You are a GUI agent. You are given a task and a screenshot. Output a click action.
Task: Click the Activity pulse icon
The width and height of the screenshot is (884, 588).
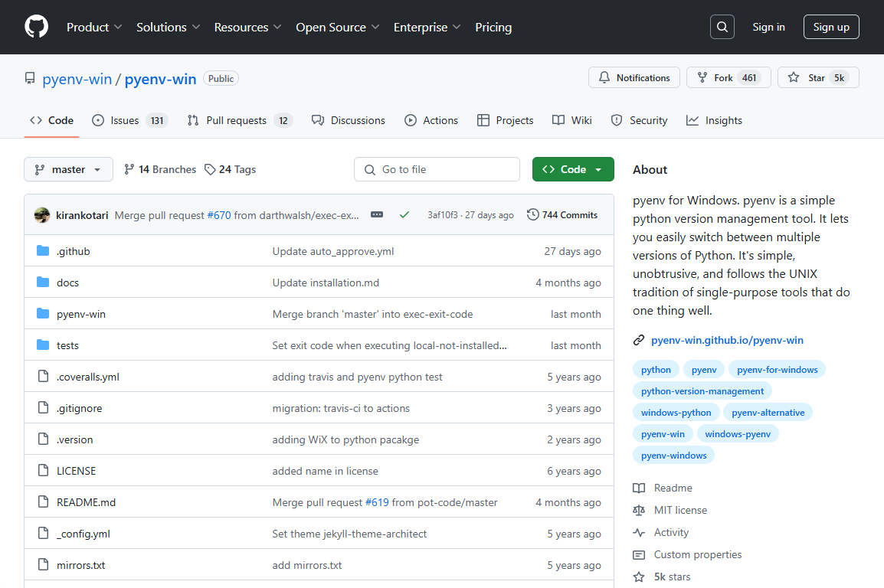[639, 532]
